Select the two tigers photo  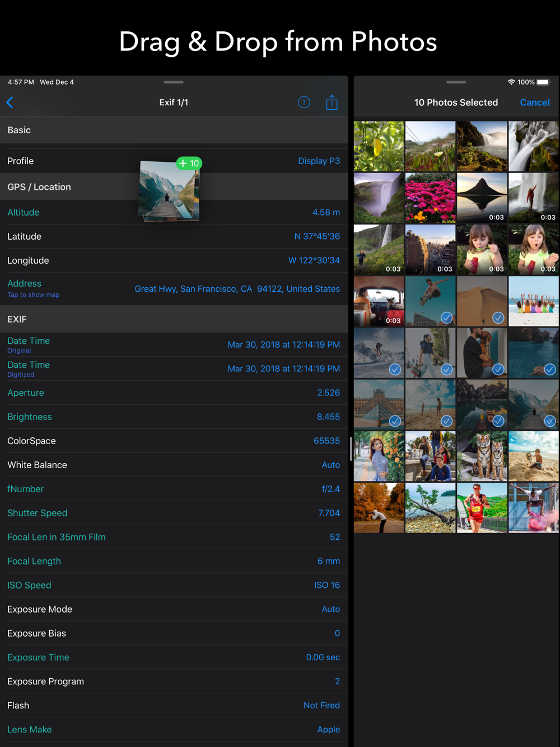[482, 456]
